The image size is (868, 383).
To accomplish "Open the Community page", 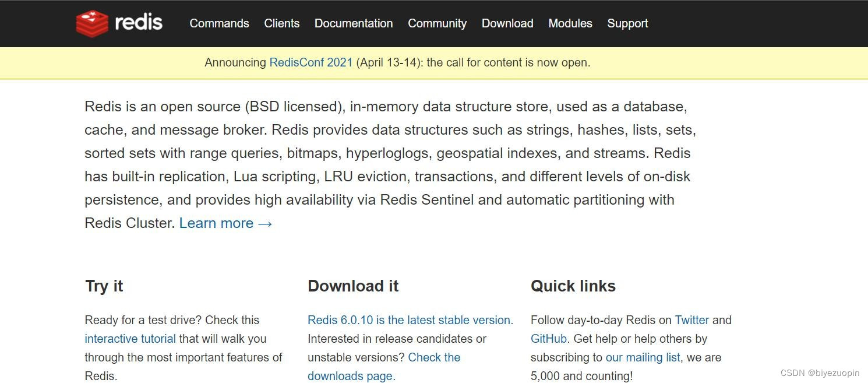I will [x=437, y=23].
